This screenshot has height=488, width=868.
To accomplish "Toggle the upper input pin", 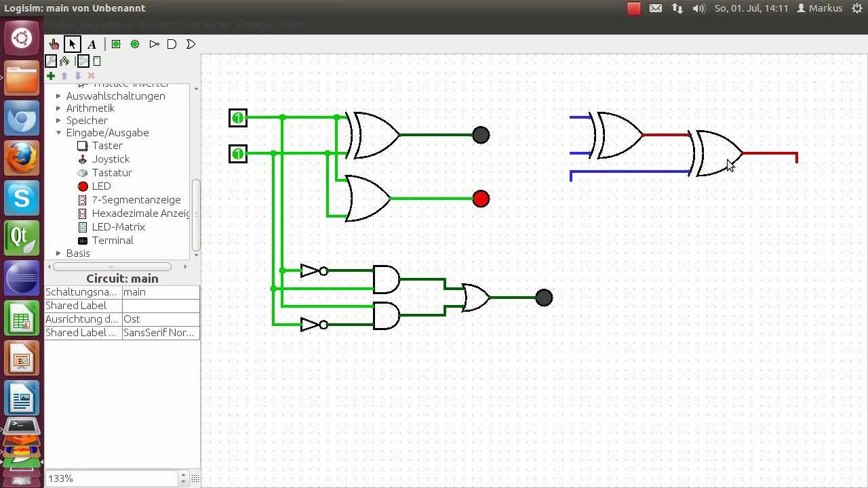I will pos(238,118).
